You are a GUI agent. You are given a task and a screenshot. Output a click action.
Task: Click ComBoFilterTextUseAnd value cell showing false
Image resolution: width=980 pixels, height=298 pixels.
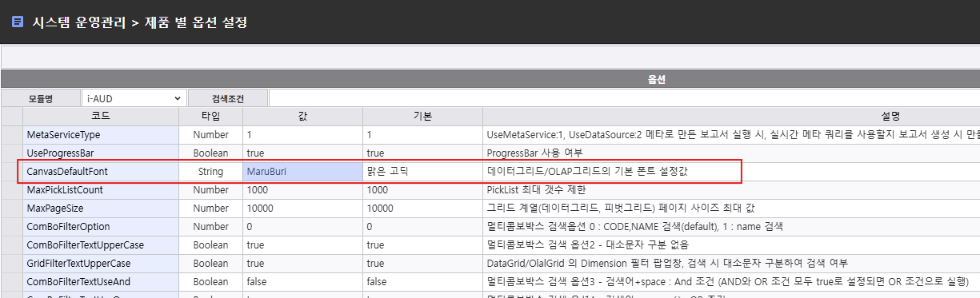(302, 282)
